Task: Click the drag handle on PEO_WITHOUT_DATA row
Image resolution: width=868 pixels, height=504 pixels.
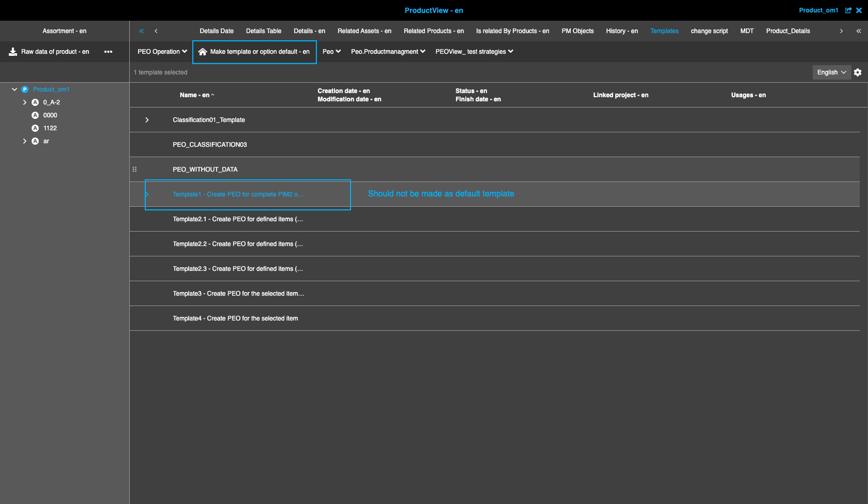Action: [x=135, y=169]
